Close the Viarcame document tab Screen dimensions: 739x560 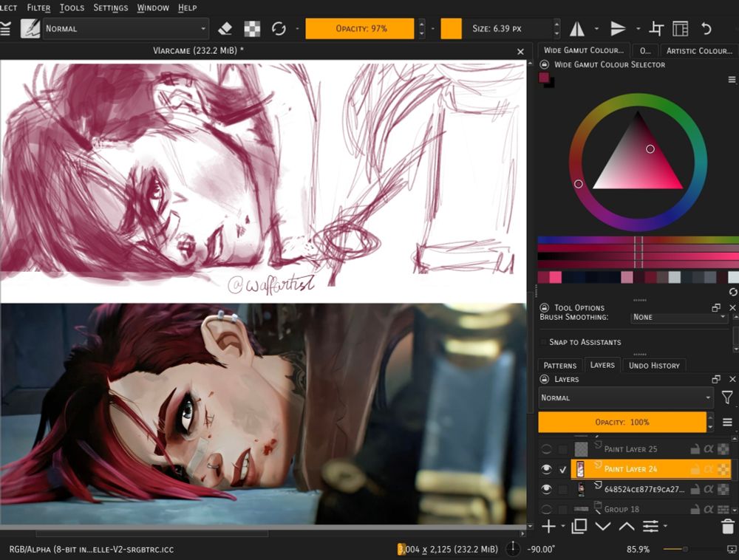(x=520, y=51)
